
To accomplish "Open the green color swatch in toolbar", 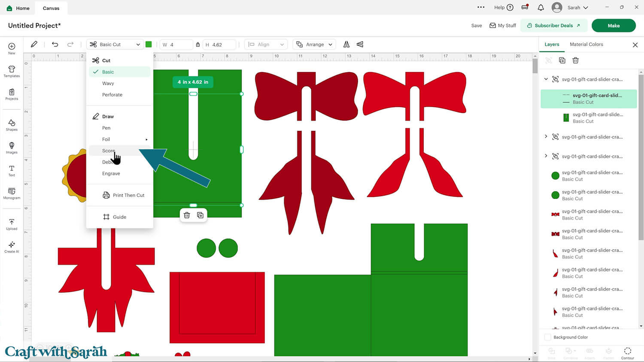I will tap(149, 44).
